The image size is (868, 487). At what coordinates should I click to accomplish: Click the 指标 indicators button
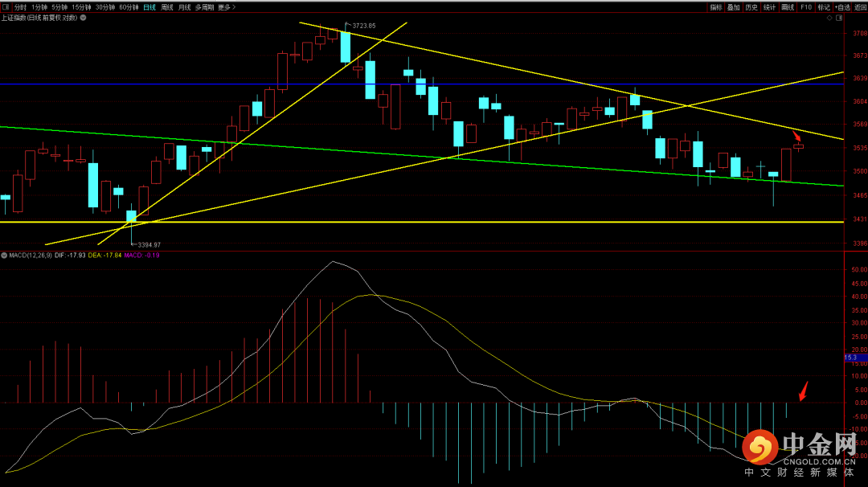[x=716, y=7]
